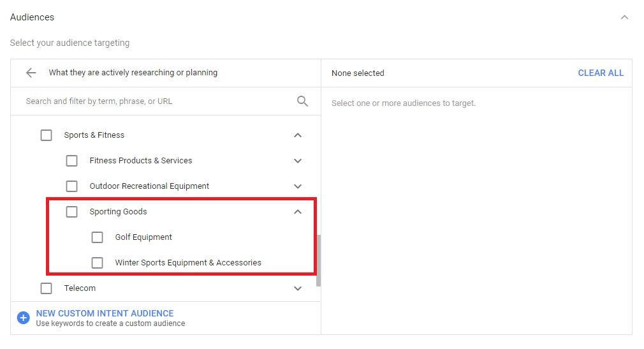Tick the Telecom checkbox
This screenshot has width=644, height=349.
click(47, 288)
